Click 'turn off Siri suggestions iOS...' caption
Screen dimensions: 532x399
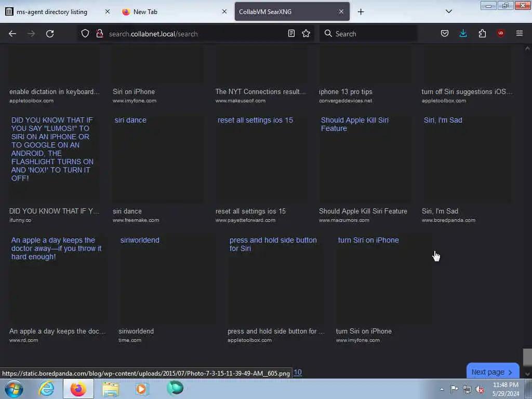point(467,91)
